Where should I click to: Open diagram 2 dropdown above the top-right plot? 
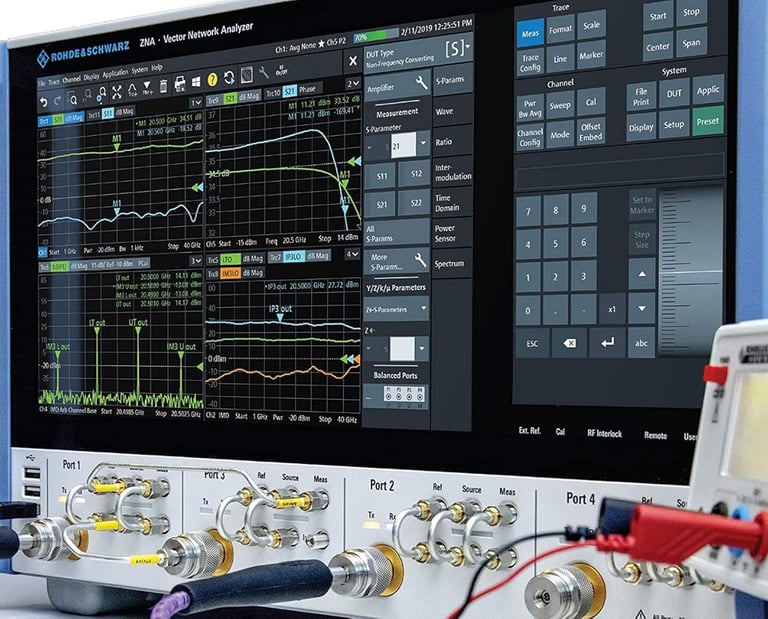tap(353, 84)
